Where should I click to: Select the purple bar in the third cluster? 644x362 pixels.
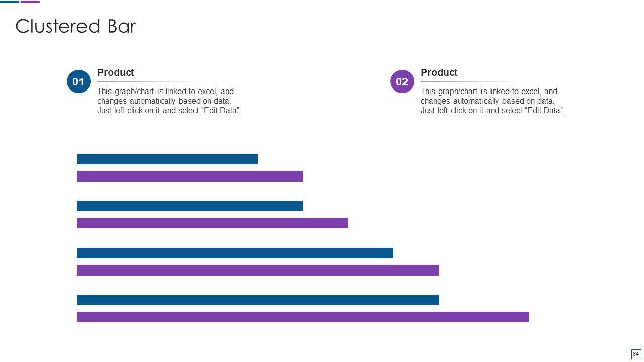coord(258,270)
